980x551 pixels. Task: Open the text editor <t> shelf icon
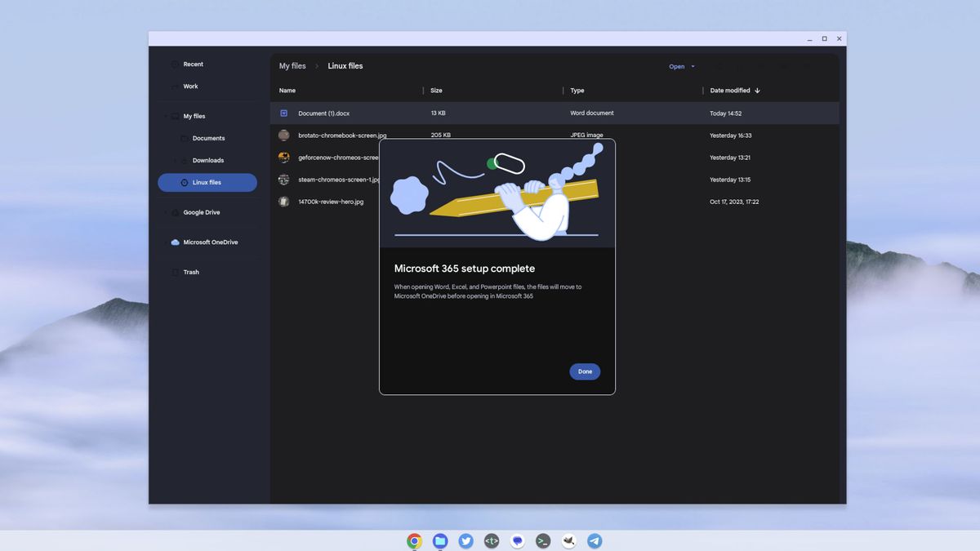point(492,540)
